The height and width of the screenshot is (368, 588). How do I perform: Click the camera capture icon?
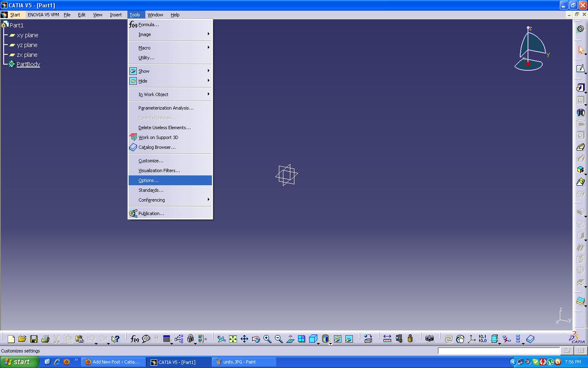(430, 339)
